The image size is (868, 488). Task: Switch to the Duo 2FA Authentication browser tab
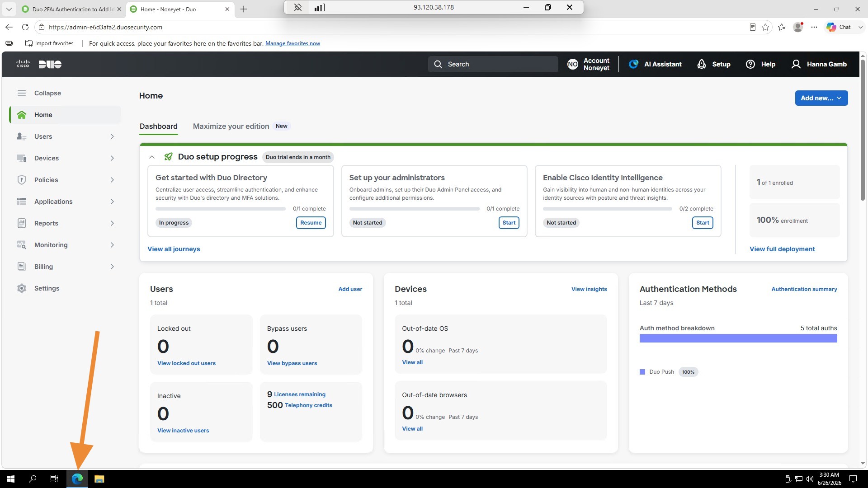coord(72,9)
